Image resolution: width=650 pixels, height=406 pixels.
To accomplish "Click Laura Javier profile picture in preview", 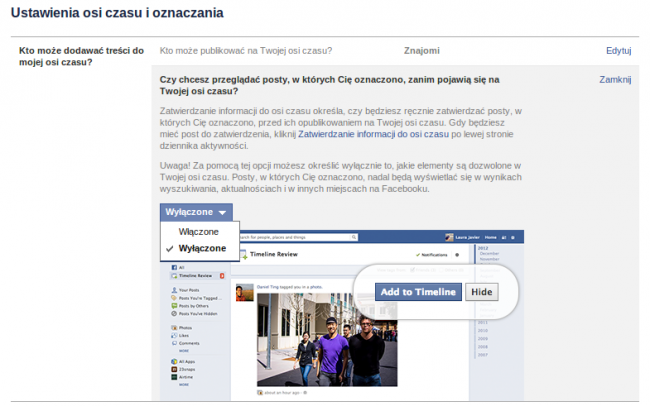I will click(x=449, y=237).
